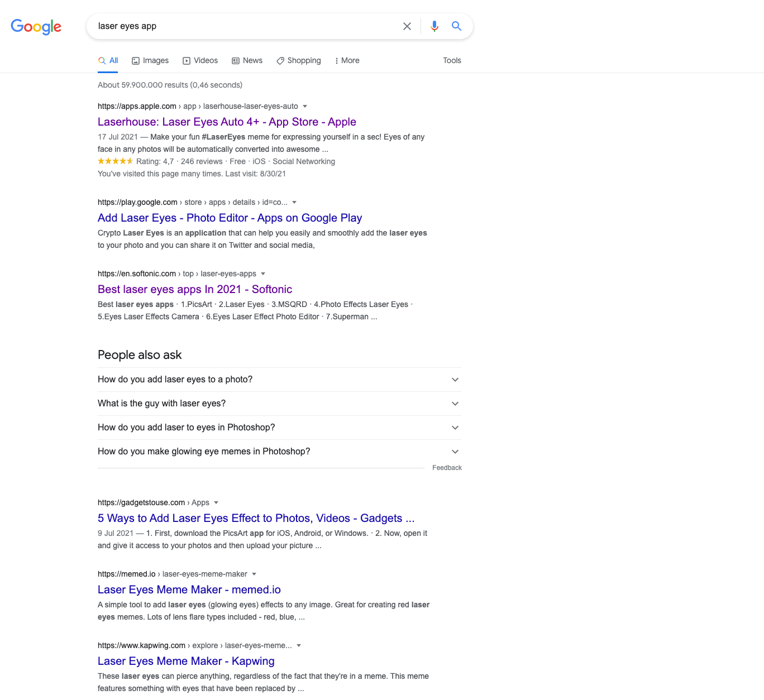
Task: Open the dropdown arrow beside memed.io breadcrumb
Action: [254, 574]
